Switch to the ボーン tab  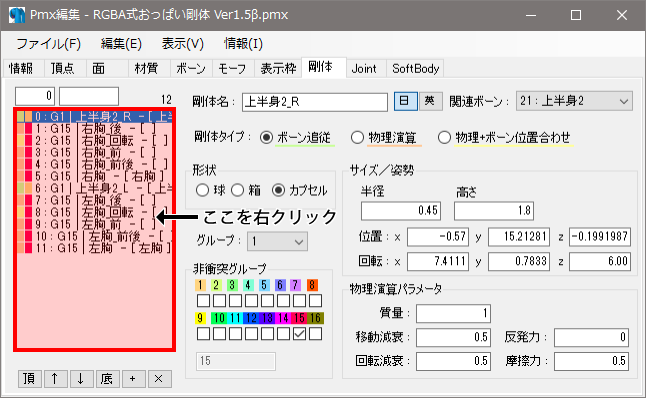[x=190, y=68]
